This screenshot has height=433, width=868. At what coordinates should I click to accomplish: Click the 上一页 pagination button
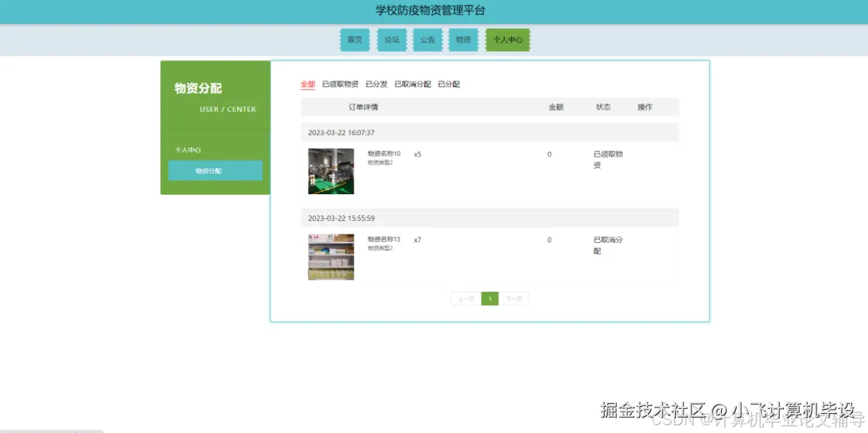click(465, 299)
